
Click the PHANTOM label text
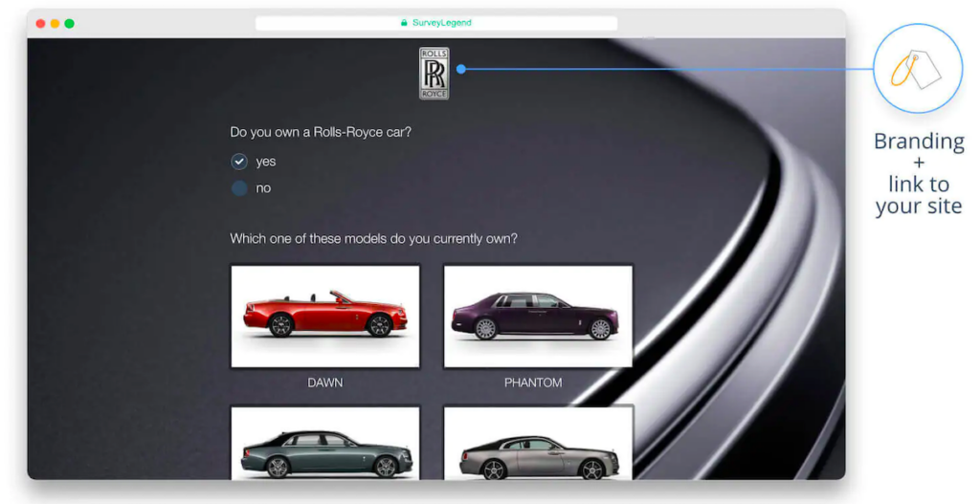533,383
